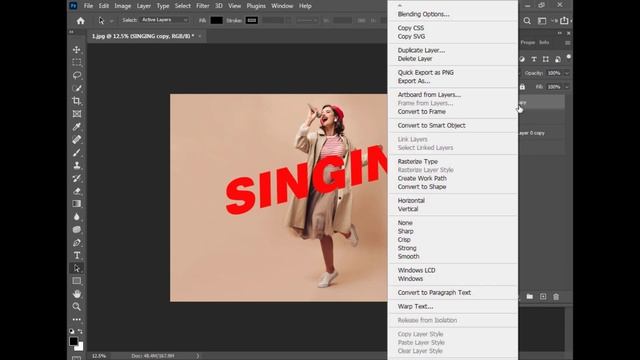The height and width of the screenshot is (360, 640).
Task: Select the Eyedropper tool
Action: click(x=77, y=127)
